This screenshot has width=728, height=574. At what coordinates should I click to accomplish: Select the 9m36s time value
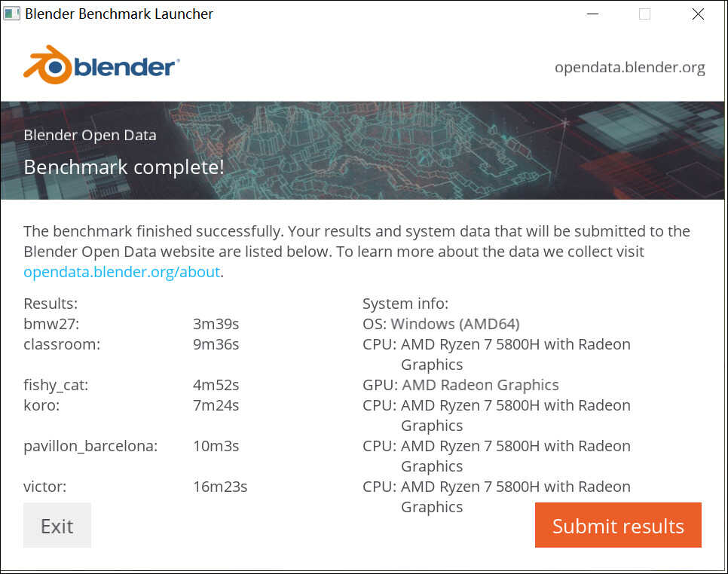pos(216,344)
